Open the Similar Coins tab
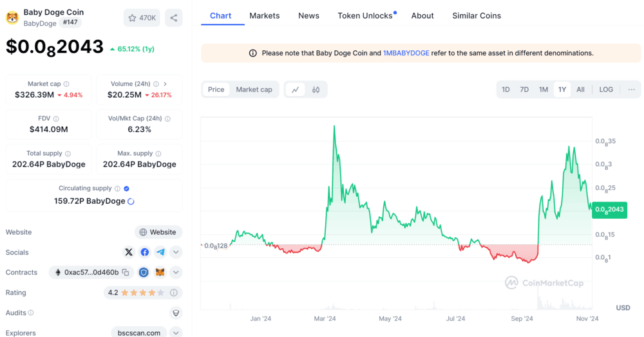The height and width of the screenshot is (337, 644). (x=477, y=15)
